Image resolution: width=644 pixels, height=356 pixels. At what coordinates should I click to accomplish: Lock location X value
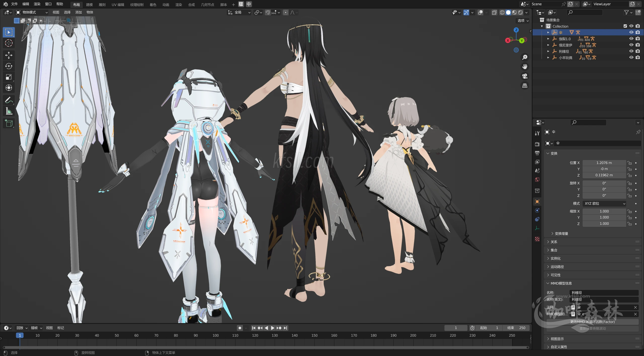(629, 163)
